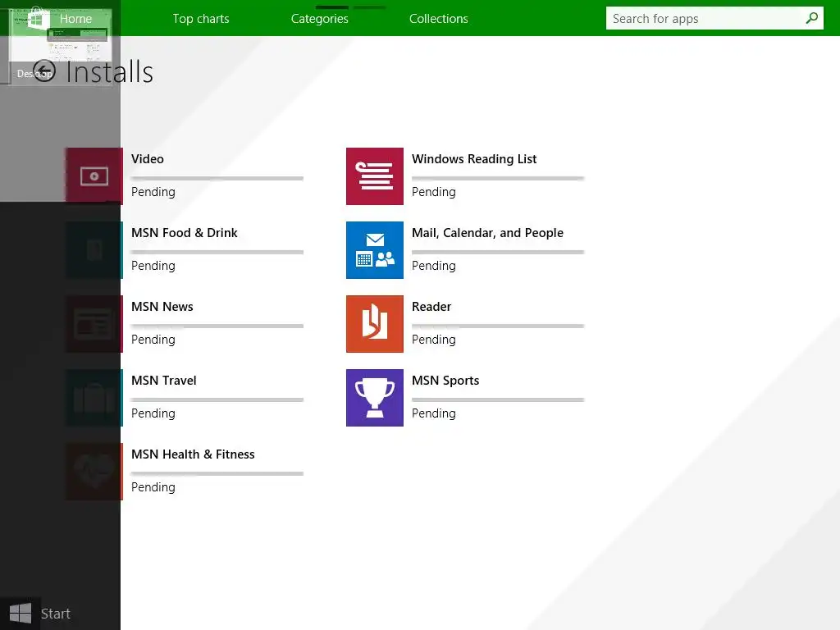Click the Video progress bar
This screenshot has width=840, height=630.
[x=217, y=178]
